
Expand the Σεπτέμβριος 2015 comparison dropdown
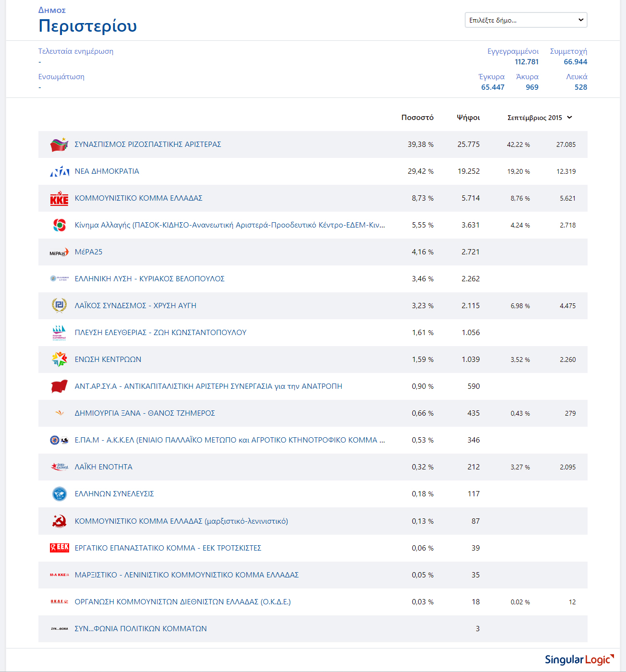(x=540, y=118)
